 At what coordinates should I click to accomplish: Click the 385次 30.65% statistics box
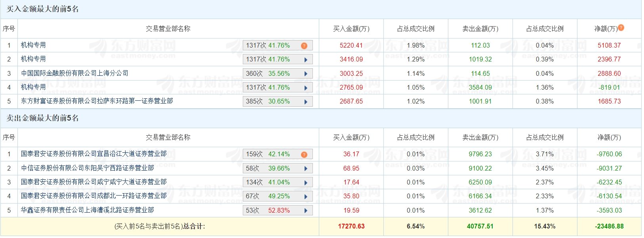point(278,102)
